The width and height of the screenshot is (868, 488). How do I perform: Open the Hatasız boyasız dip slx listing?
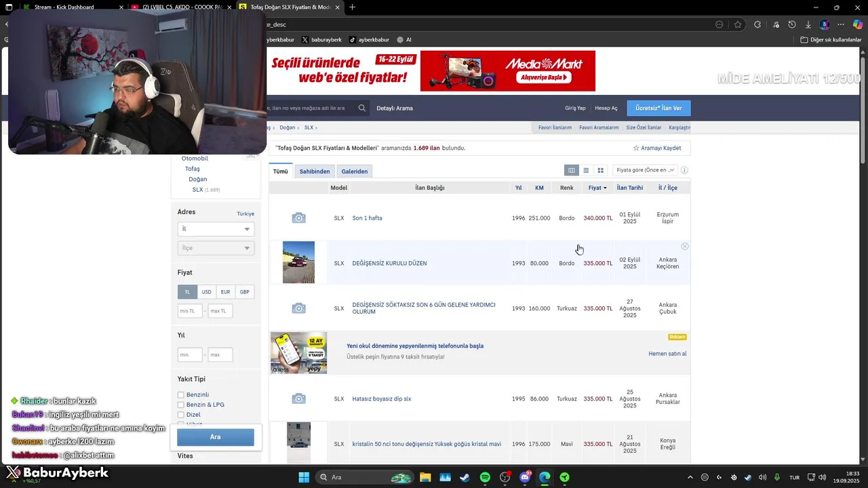(x=382, y=399)
